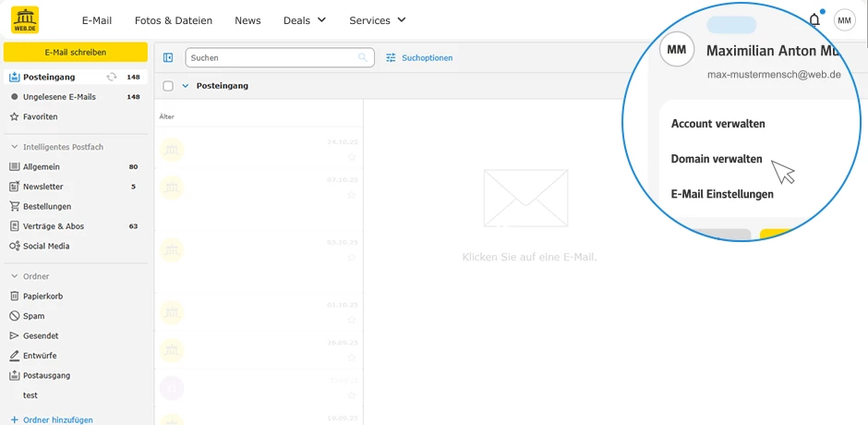Open the email dated 26.09.25
The image size is (868, 425).
point(259,351)
